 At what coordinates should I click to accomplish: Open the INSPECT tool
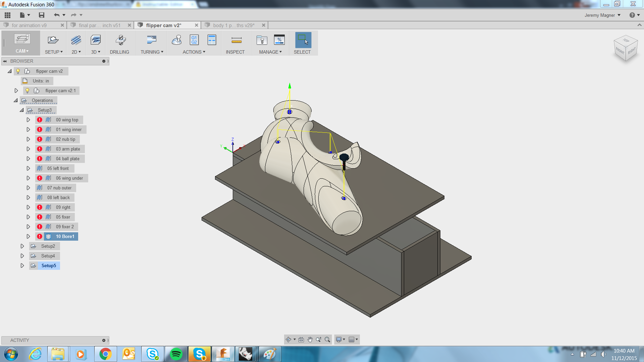(236, 44)
